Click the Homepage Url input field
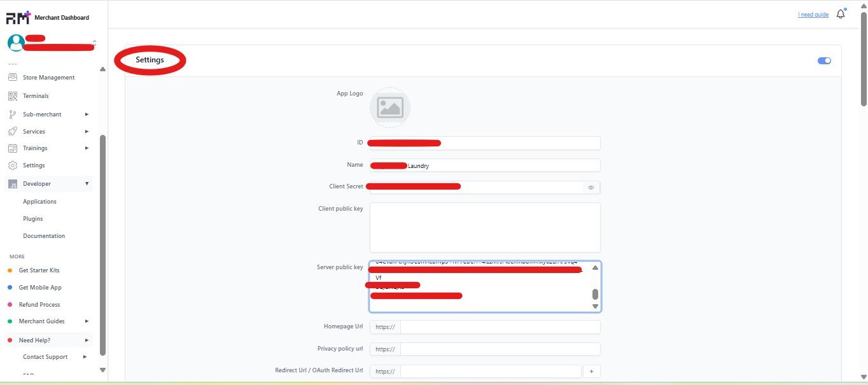The width and height of the screenshot is (868, 385). coord(500,327)
